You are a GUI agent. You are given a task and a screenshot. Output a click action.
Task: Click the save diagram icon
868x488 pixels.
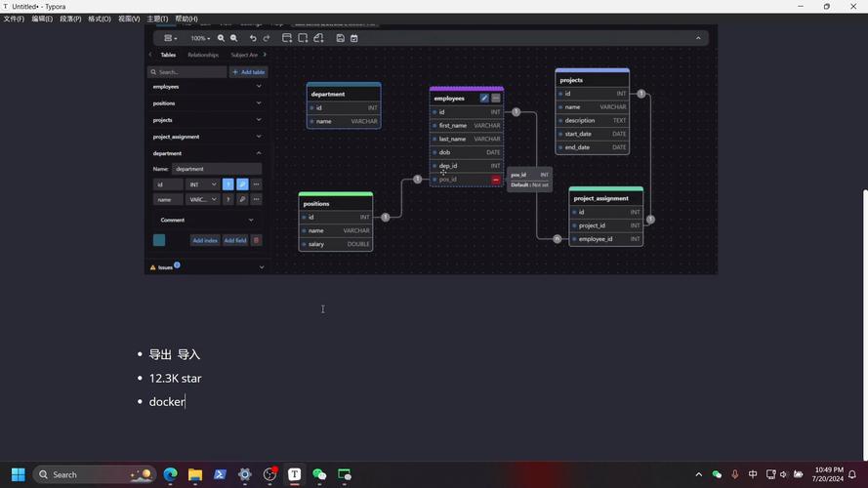click(x=340, y=38)
